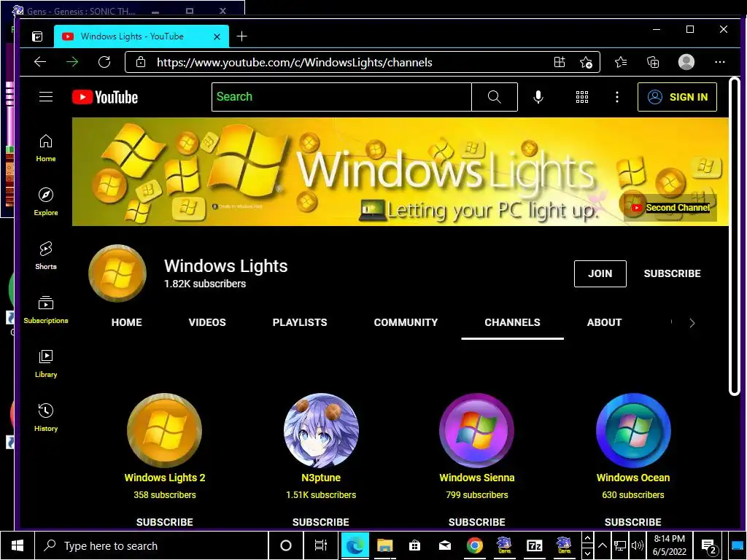
Task: Open the Windows Start menu
Action: tap(18, 545)
